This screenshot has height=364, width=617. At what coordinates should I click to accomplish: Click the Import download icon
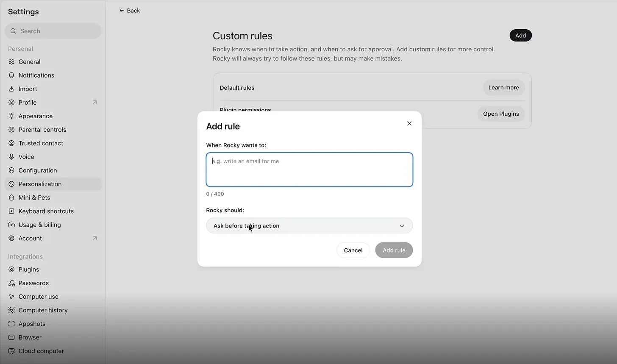tap(11, 89)
